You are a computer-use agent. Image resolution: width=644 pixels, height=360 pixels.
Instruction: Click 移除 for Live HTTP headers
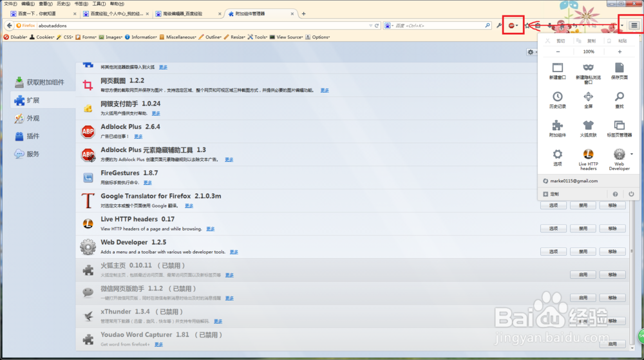tap(612, 228)
